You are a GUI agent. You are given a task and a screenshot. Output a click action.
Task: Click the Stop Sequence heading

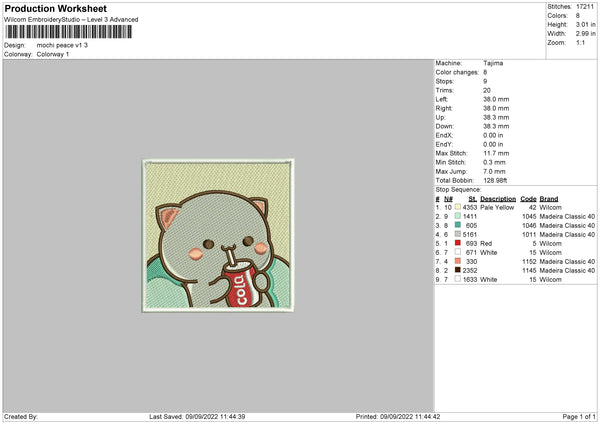pos(458,190)
